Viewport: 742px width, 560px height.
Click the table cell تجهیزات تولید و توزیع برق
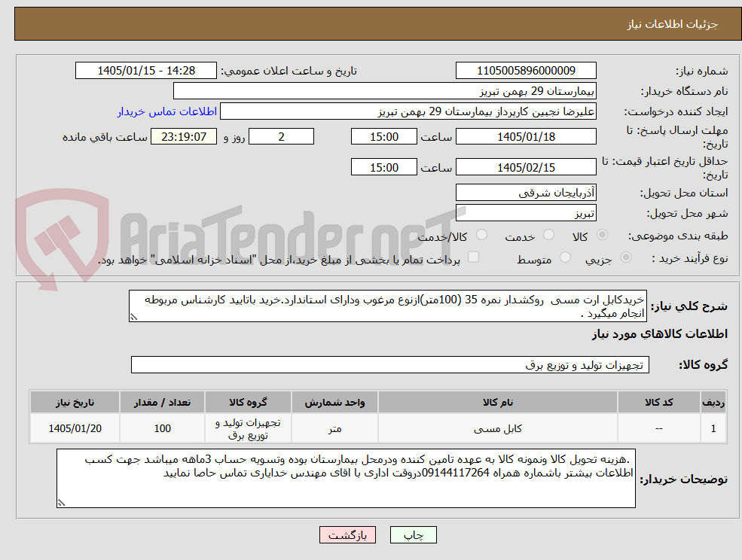[x=248, y=428]
